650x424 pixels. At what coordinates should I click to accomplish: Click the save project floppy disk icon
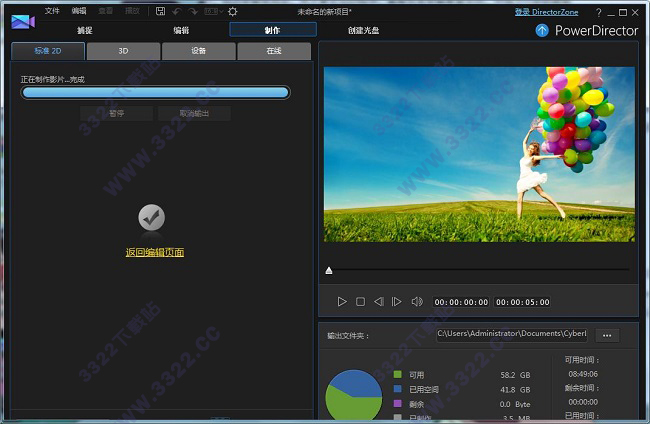point(161,11)
